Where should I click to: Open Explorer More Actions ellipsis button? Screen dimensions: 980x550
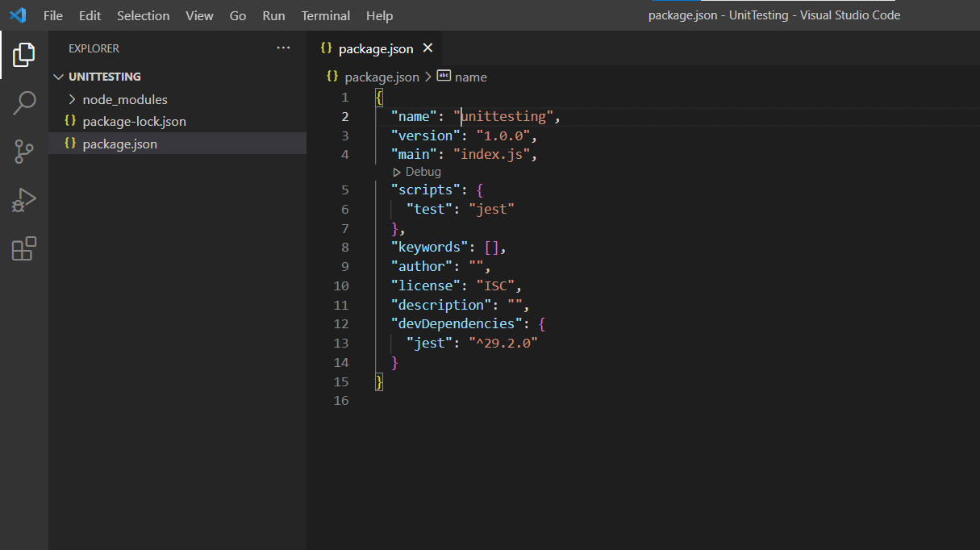pos(283,48)
